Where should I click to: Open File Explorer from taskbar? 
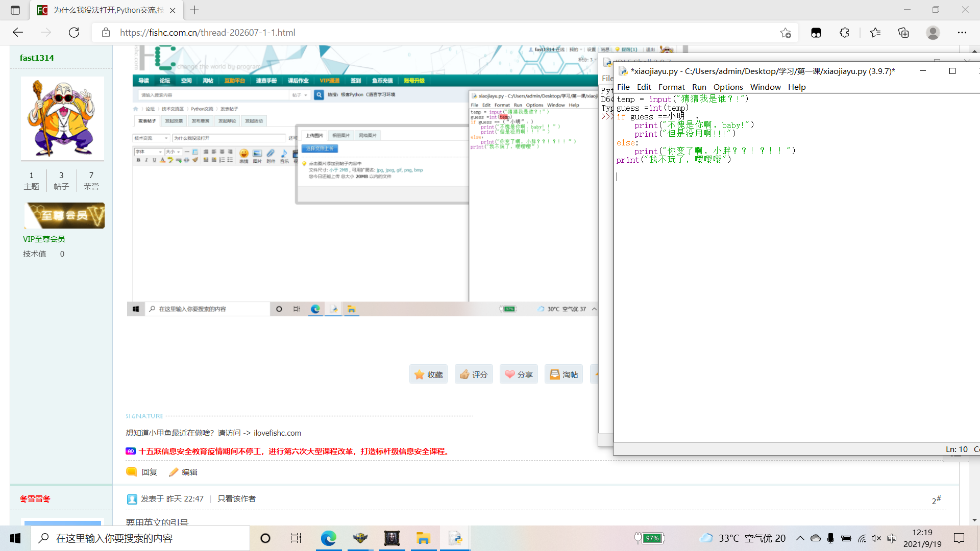click(423, 538)
